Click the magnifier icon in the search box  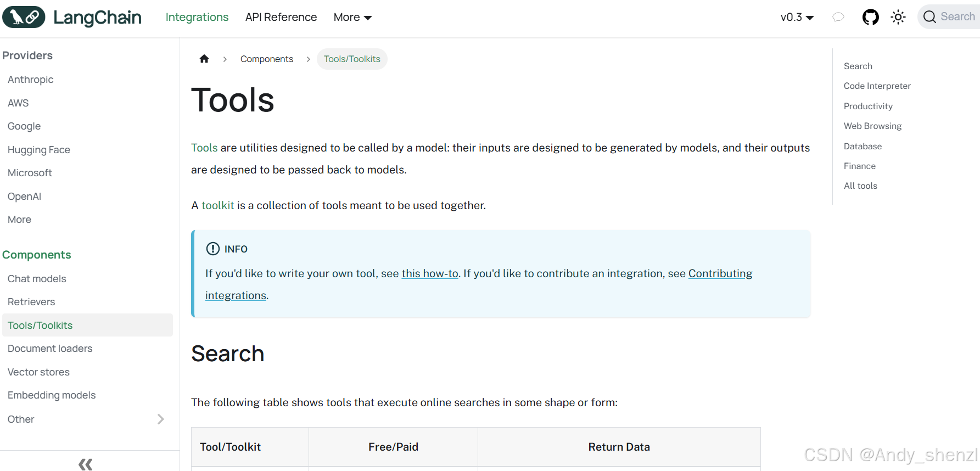point(929,17)
